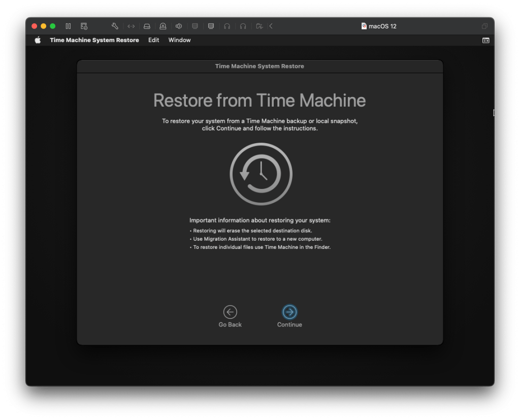The image size is (520, 420).
Task: Open the Edit menu
Action: (153, 40)
